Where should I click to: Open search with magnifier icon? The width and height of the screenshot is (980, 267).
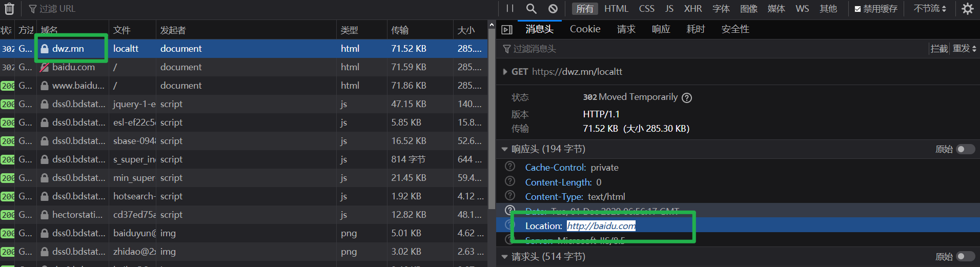pos(531,9)
